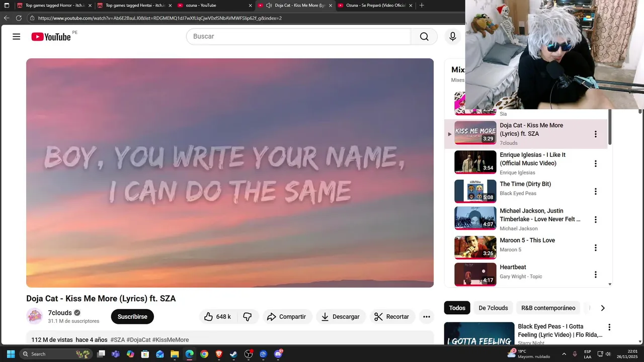Screen dimensions: 644x362
Task: Open Brave browser from taskbar
Action: pos(219,354)
